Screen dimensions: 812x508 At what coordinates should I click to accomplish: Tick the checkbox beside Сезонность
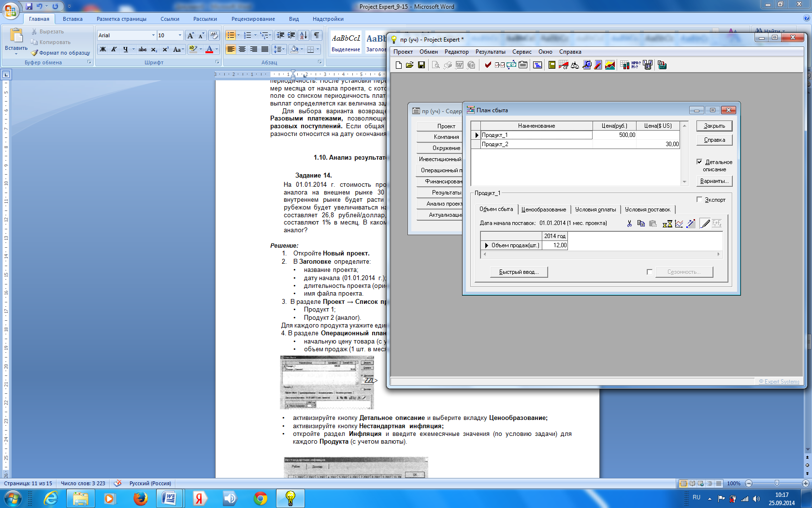pos(649,272)
